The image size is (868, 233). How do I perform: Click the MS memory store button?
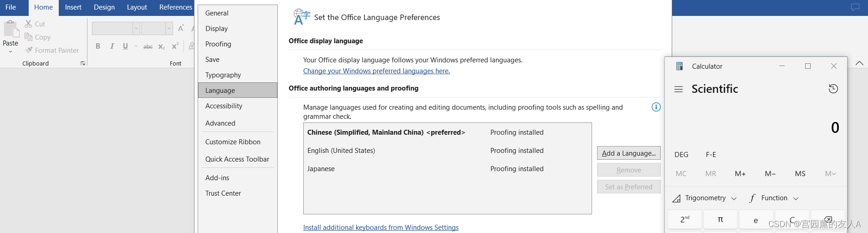800,173
